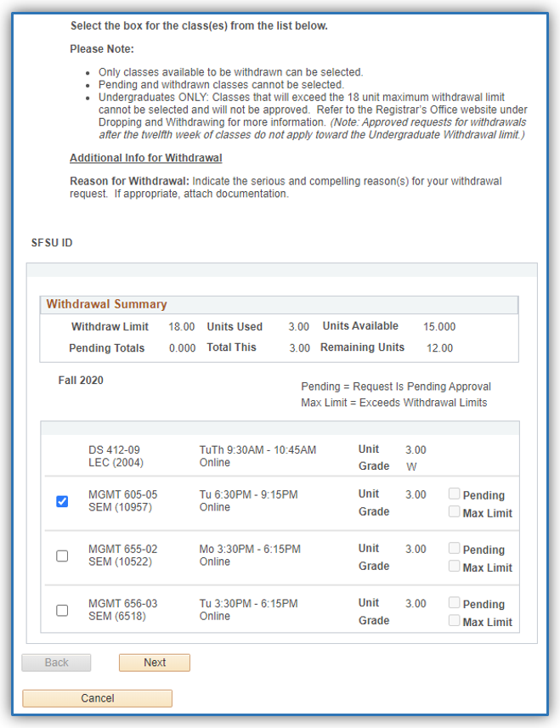Viewport: 560px width, 728px height.
Task: Click the Remaining Units value 12.00
Action: click(x=439, y=348)
